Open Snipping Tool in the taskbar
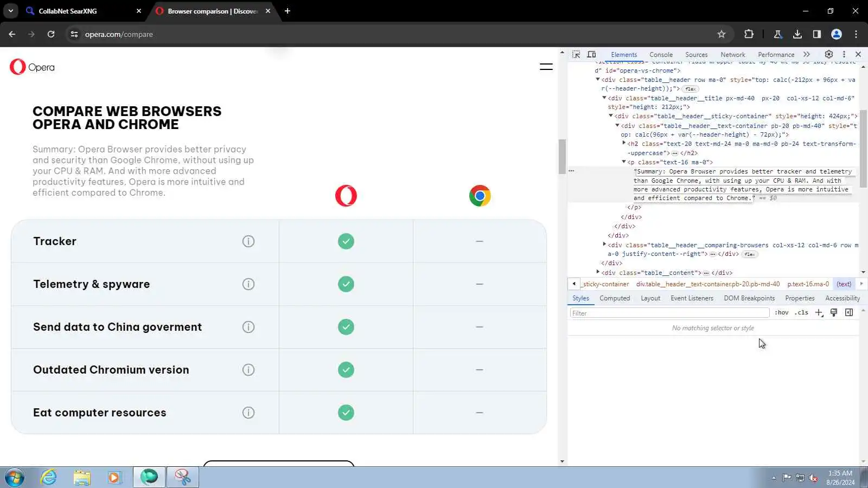Image resolution: width=868 pixels, height=488 pixels. 182,478
